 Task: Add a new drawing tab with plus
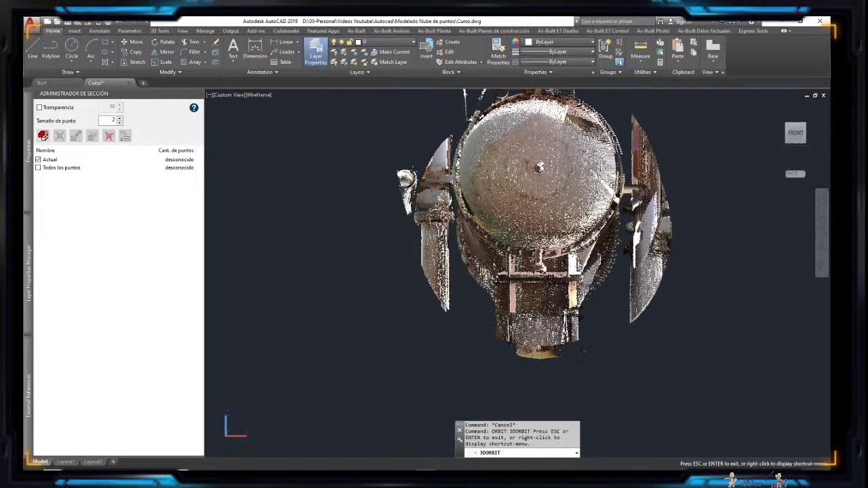(x=143, y=83)
